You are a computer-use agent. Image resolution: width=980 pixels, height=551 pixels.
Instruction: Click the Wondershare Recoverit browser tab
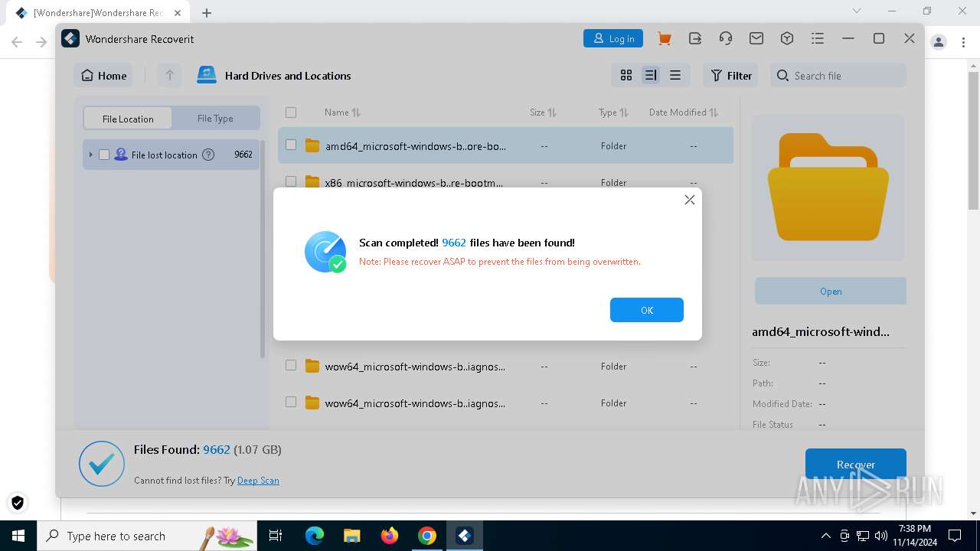point(98,13)
